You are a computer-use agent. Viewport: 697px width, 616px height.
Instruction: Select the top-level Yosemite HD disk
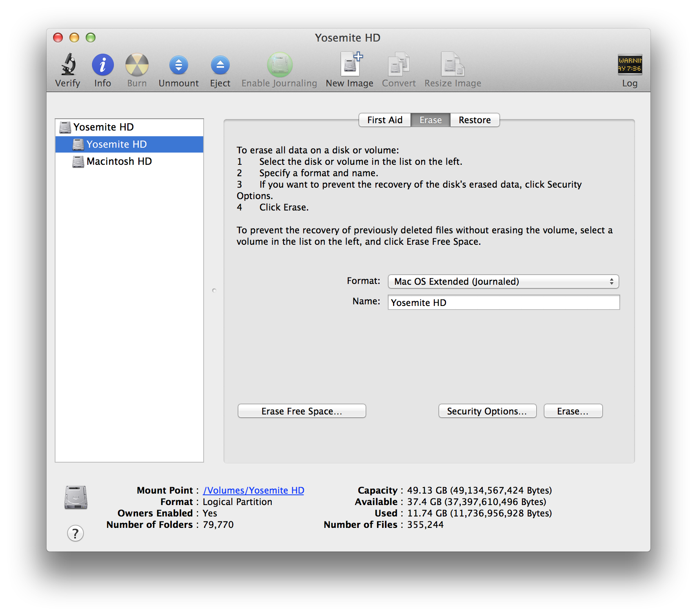[x=129, y=127]
